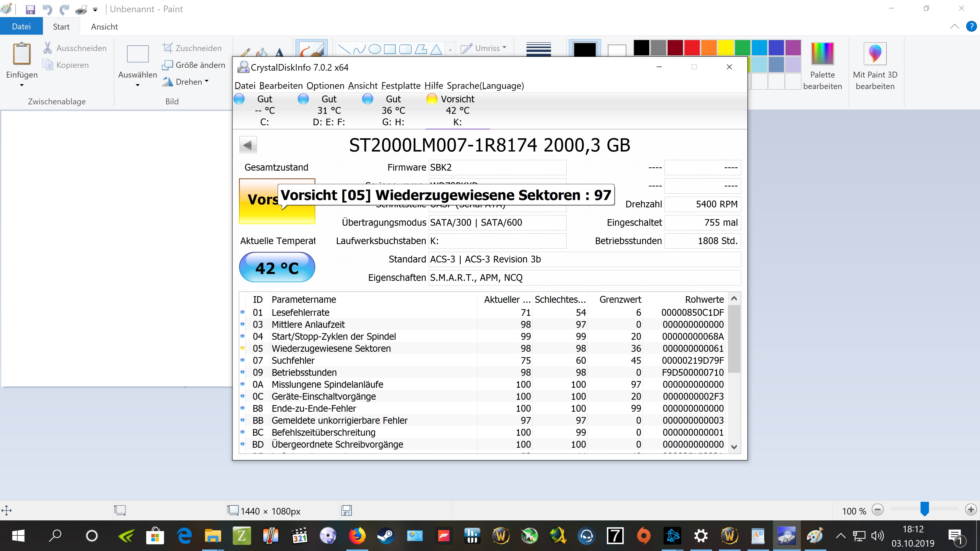Screen dimensions: 980x551
Task: Click the Größe ändern button
Action: (x=194, y=65)
